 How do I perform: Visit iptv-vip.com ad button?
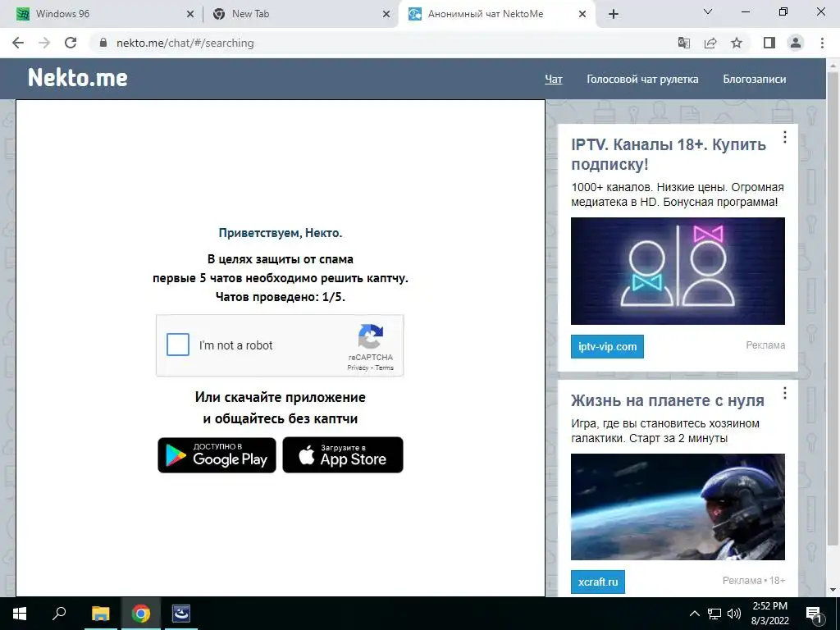pos(608,347)
